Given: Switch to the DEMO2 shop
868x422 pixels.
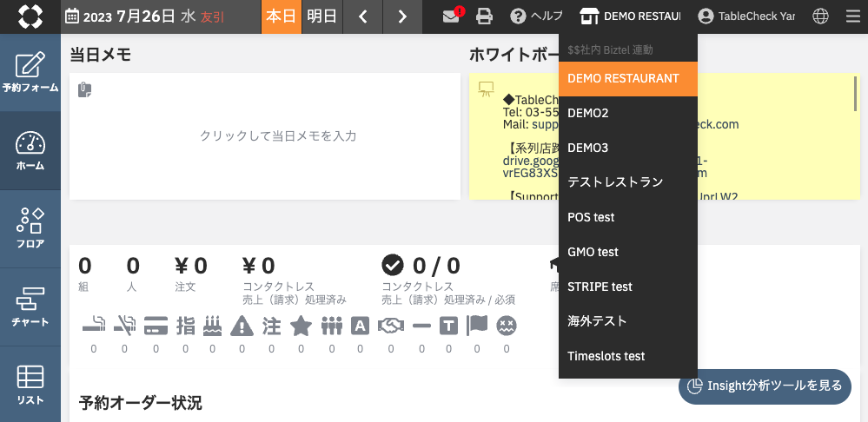Looking at the screenshot, I should click(x=627, y=114).
